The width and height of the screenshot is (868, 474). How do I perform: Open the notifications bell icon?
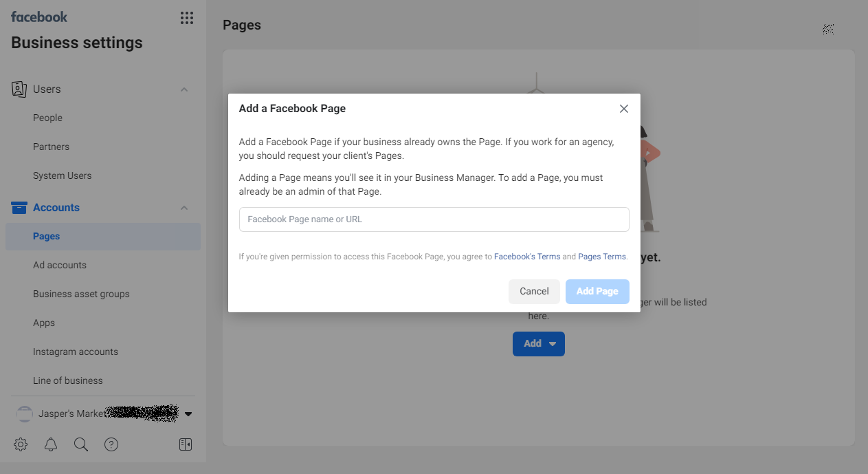point(51,444)
